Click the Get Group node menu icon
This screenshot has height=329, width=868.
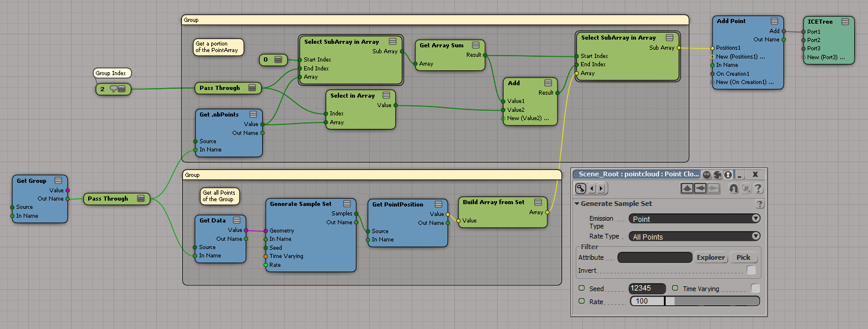pyautogui.click(x=58, y=181)
